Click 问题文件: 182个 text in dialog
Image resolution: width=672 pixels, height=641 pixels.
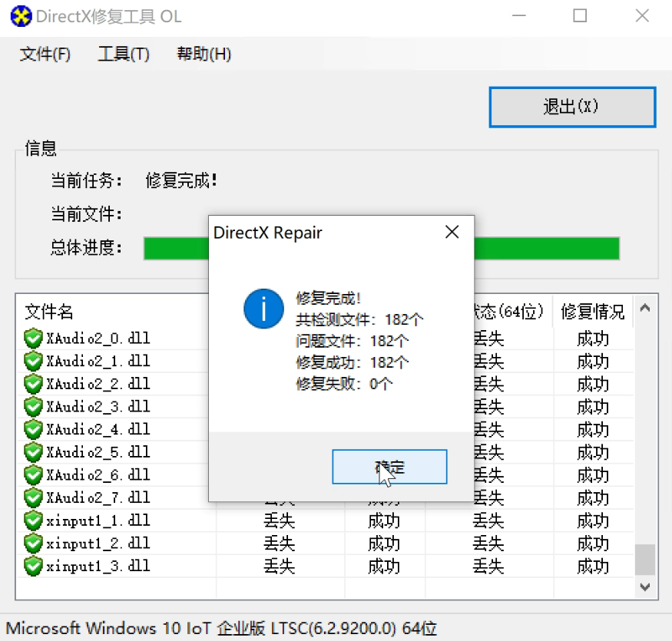tap(352, 341)
